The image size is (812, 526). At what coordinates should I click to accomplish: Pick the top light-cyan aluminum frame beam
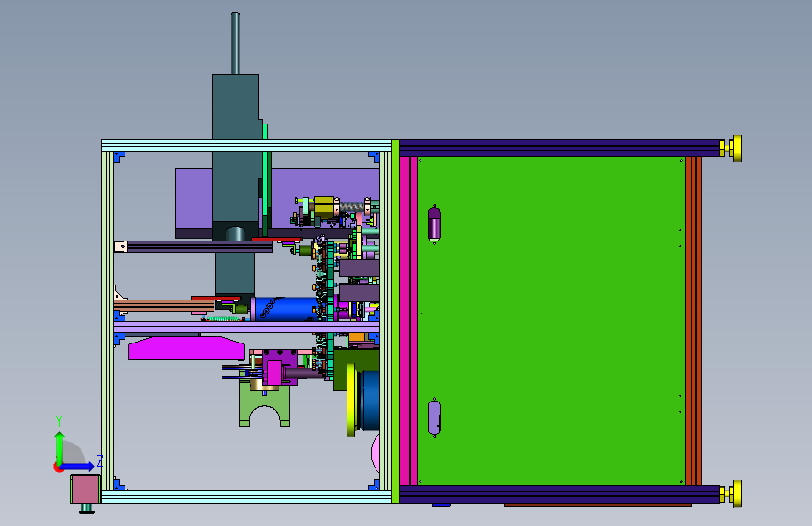click(x=246, y=145)
